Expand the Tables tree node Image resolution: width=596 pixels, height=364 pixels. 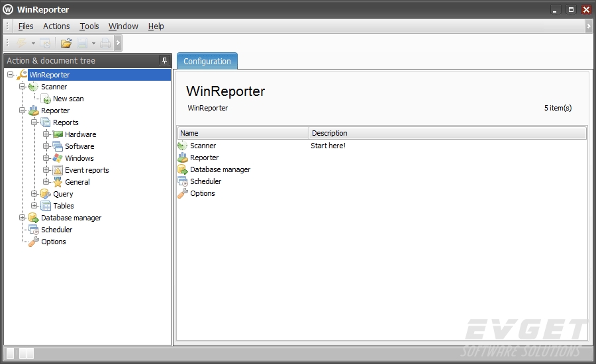[34, 205]
